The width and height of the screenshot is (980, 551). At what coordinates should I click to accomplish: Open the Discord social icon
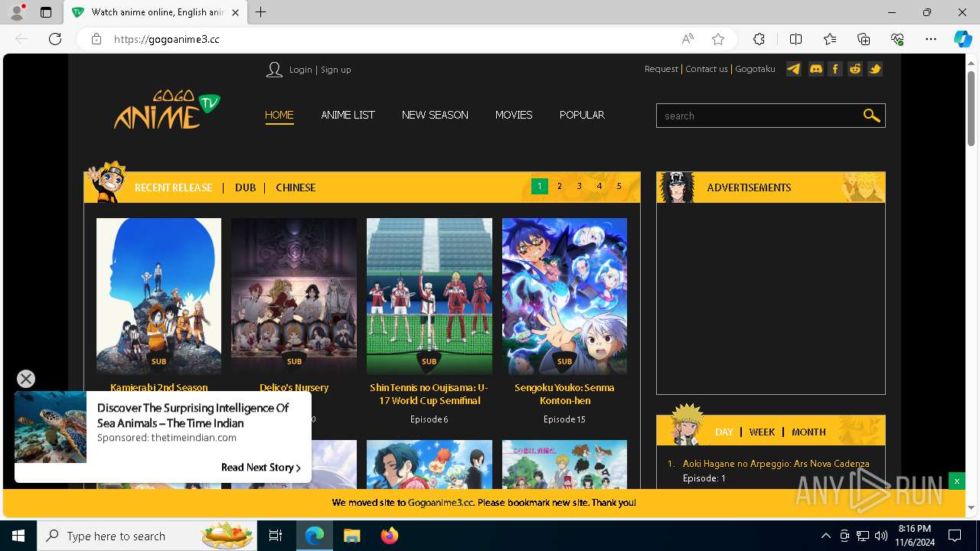pyautogui.click(x=815, y=69)
